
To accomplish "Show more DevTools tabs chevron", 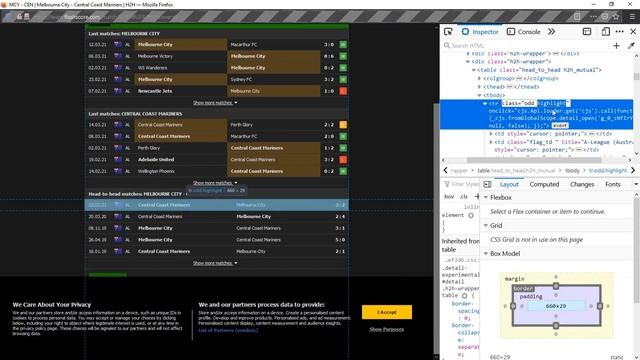I will point(551,32).
